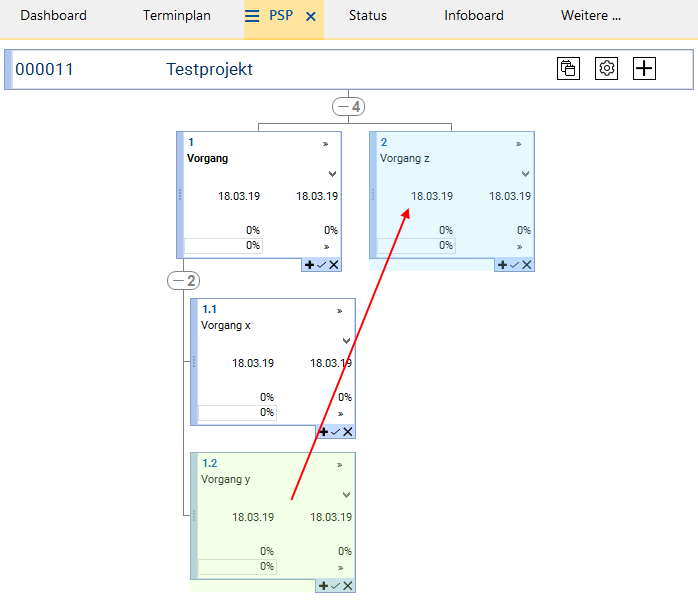Viewport: 698px width, 601px height.
Task: Select the title Vorgang z in card 2
Action: coord(405,158)
